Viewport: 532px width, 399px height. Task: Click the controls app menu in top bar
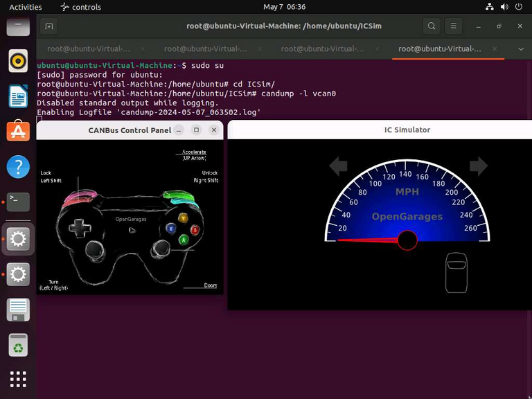[x=81, y=7]
